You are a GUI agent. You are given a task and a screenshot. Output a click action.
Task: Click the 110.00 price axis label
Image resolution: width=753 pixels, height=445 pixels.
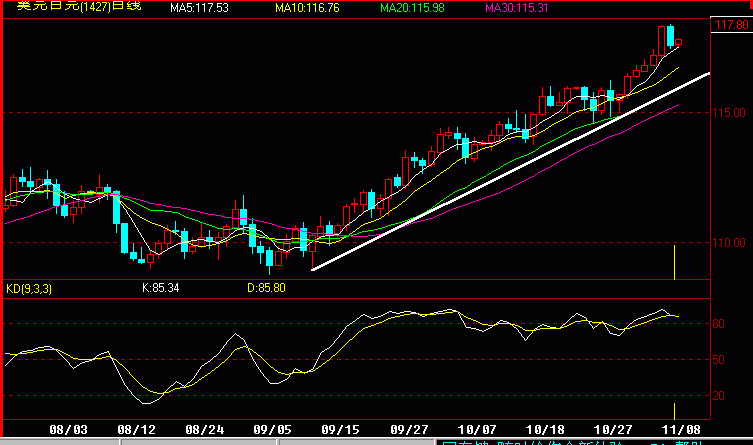tap(729, 243)
